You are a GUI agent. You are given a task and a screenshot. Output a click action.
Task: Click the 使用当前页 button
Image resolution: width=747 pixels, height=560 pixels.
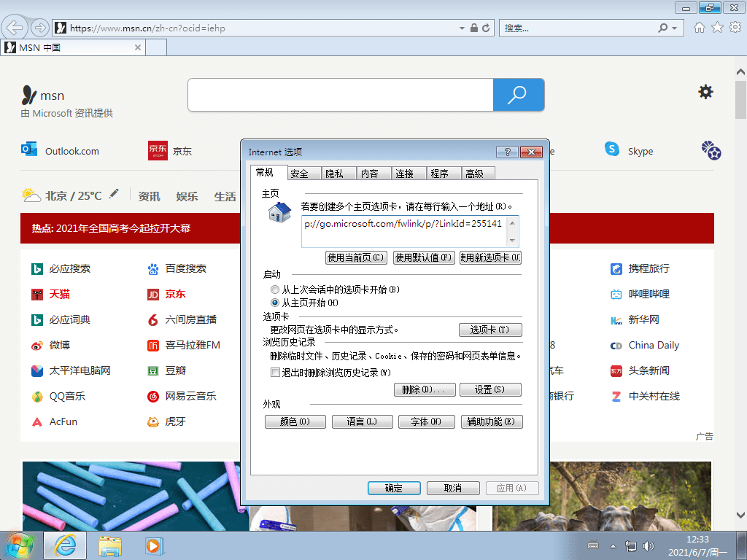point(356,257)
